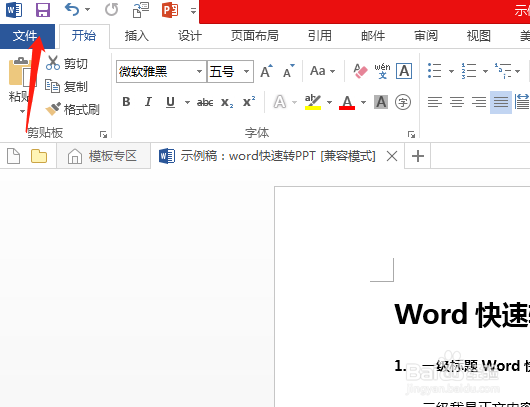Click the multilevel list icon
Screen dimensions: 530x407
pos(503,71)
